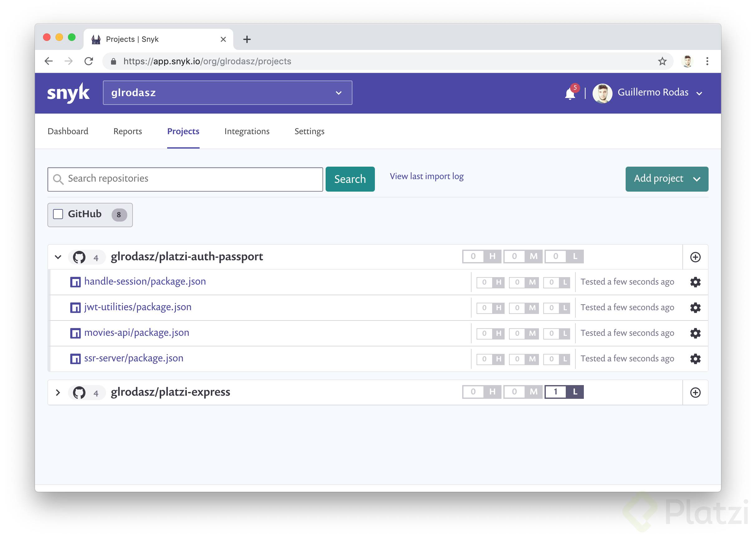This screenshot has width=756, height=538.
Task: Select the Projects | Snyk browser tab
Action: (x=158, y=39)
